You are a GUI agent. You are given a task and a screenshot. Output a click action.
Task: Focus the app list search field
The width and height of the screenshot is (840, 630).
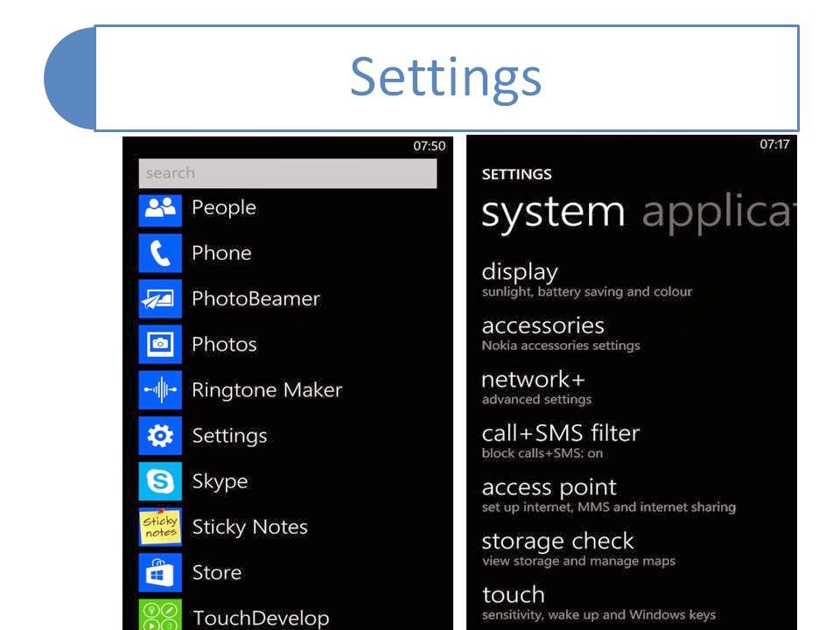click(x=288, y=173)
